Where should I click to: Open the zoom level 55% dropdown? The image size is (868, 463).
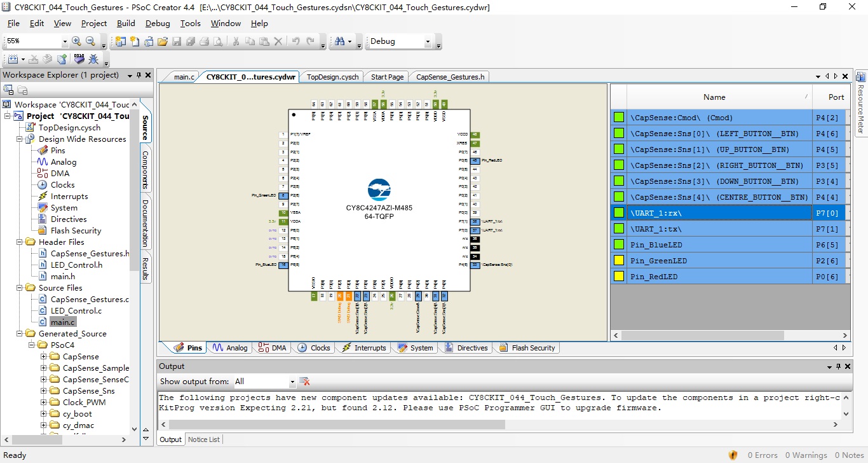tap(65, 42)
